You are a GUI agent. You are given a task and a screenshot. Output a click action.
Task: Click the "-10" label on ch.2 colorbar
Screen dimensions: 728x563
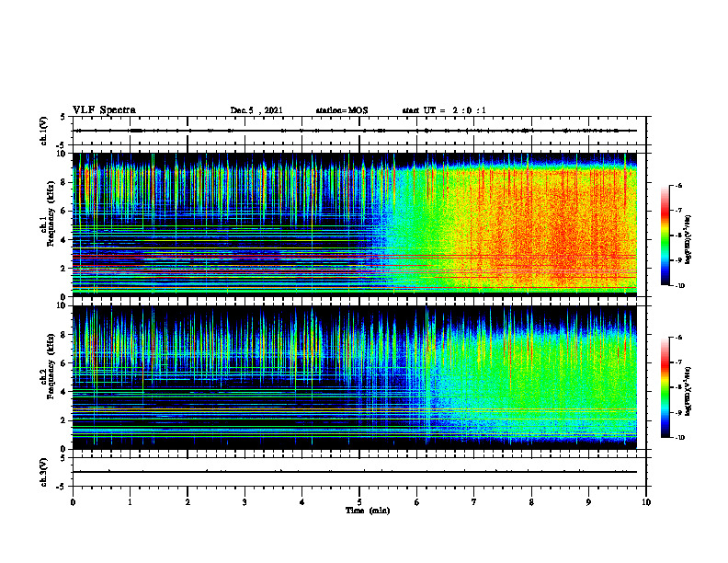[680, 438]
